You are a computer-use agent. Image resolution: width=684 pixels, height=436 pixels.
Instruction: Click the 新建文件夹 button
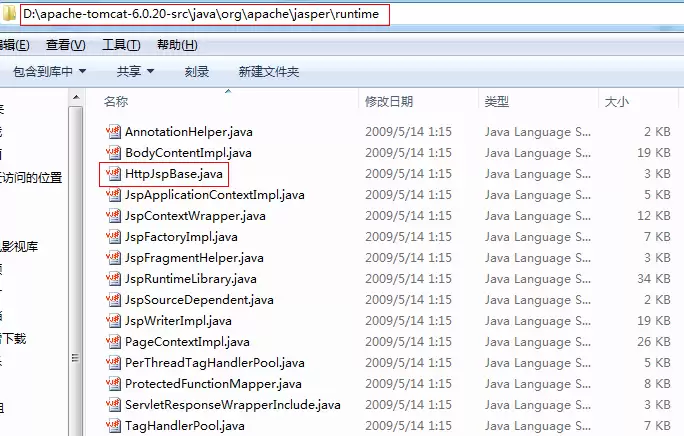click(269, 71)
